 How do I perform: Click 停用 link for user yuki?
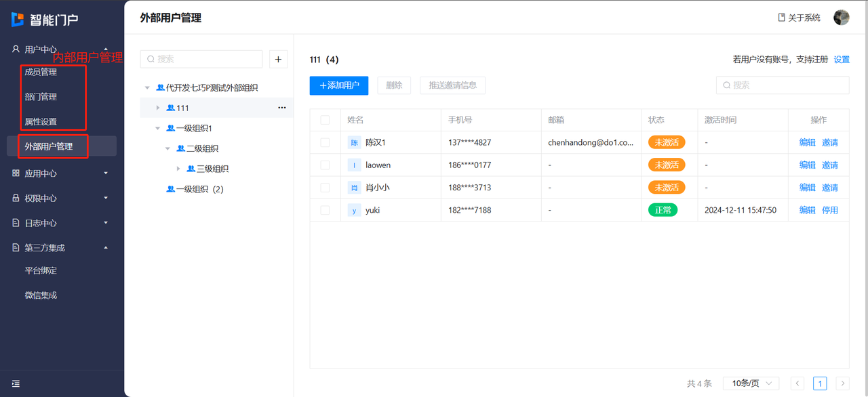pyautogui.click(x=830, y=210)
